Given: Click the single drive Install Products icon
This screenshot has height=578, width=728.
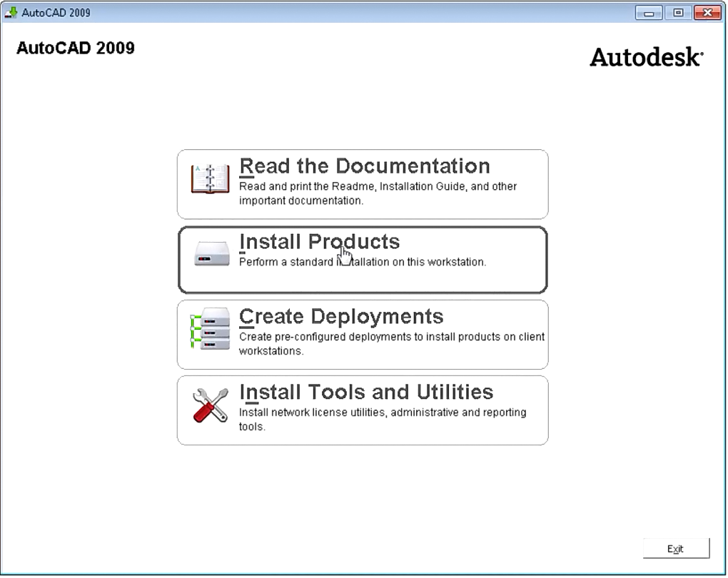Looking at the screenshot, I should click(212, 253).
